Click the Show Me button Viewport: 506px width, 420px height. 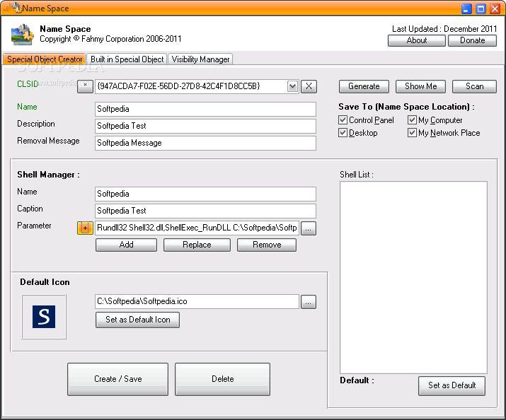coord(420,86)
